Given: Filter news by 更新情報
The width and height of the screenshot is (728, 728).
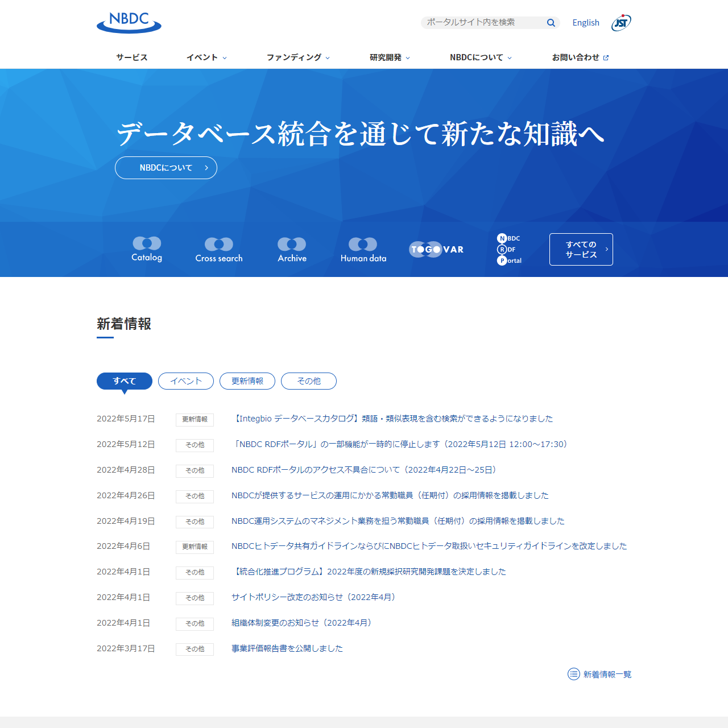Looking at the screenshot, I should (247, 381).
